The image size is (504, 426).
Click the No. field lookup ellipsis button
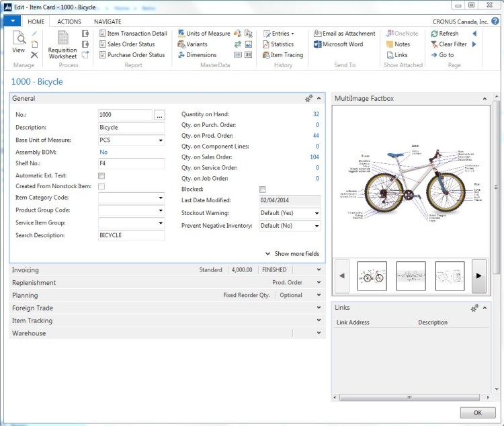(x=159, y=115)
